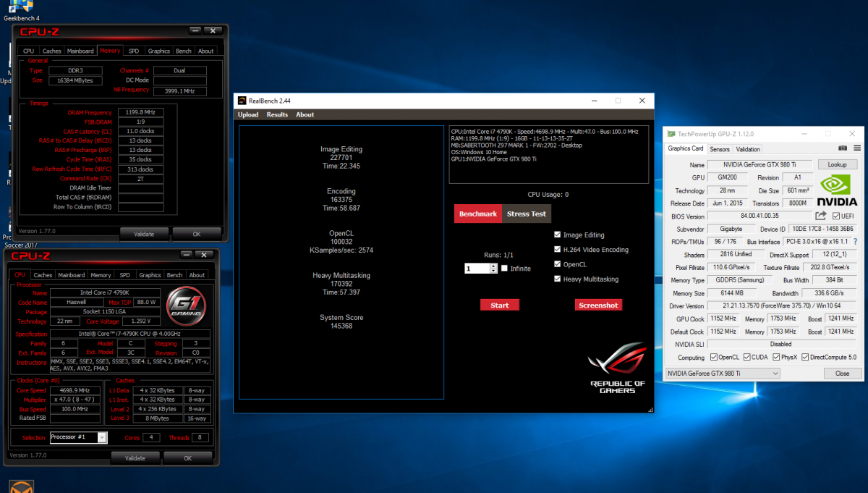
Task: Enable the Infinite runs checkbox
Action: 504,268
